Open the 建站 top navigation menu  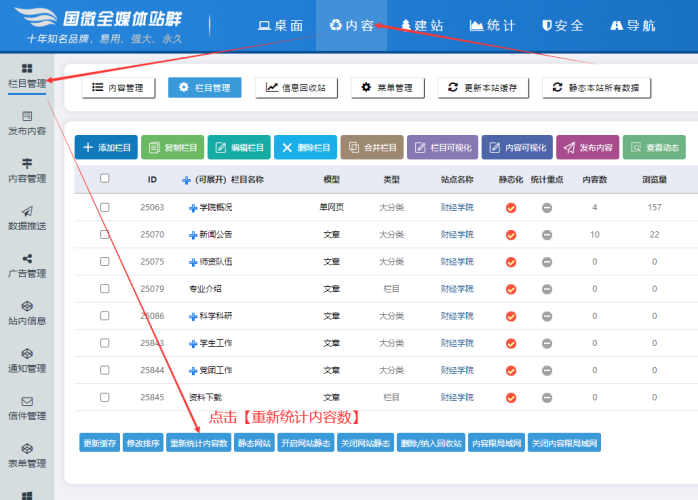[422, 25]
